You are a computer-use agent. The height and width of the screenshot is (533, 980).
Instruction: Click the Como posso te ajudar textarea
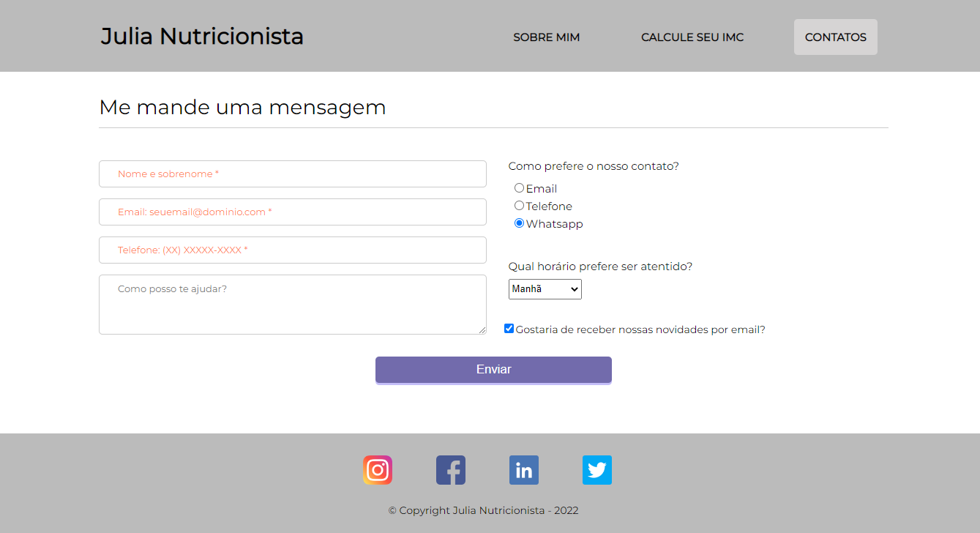(x=293, y=304)
